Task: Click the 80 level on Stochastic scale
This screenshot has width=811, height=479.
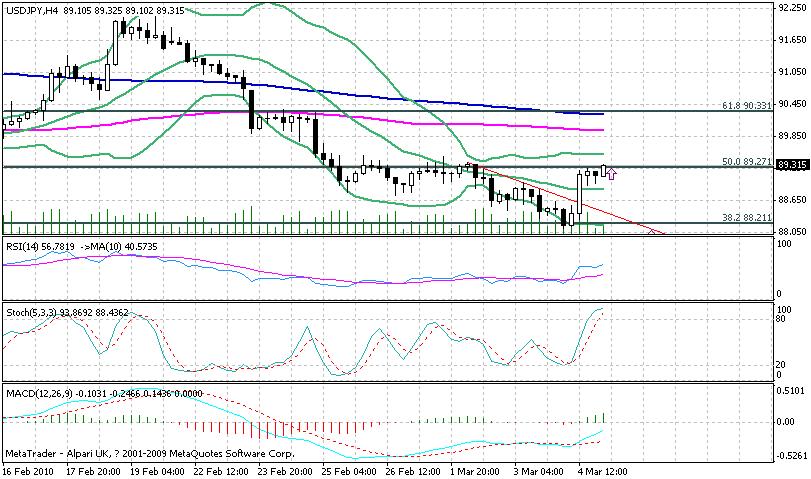Action: [x=782, y=319]
